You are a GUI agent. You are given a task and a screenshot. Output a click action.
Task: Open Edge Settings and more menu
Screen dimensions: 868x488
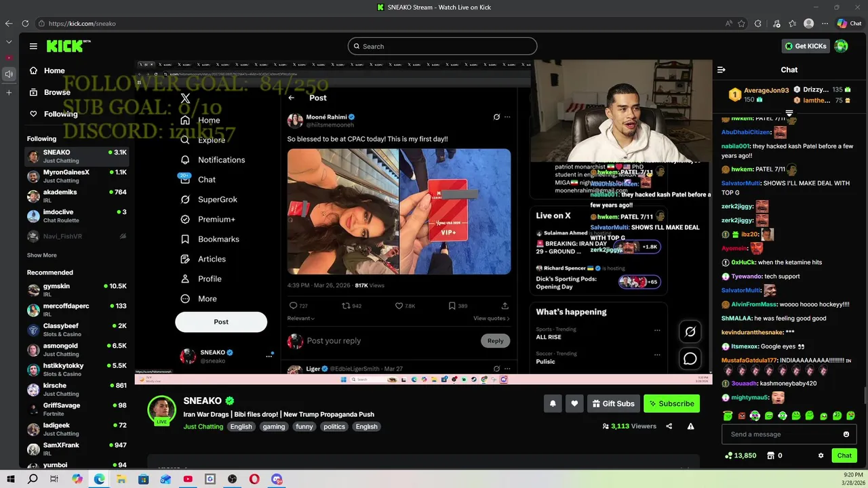(x=824, y=23)
